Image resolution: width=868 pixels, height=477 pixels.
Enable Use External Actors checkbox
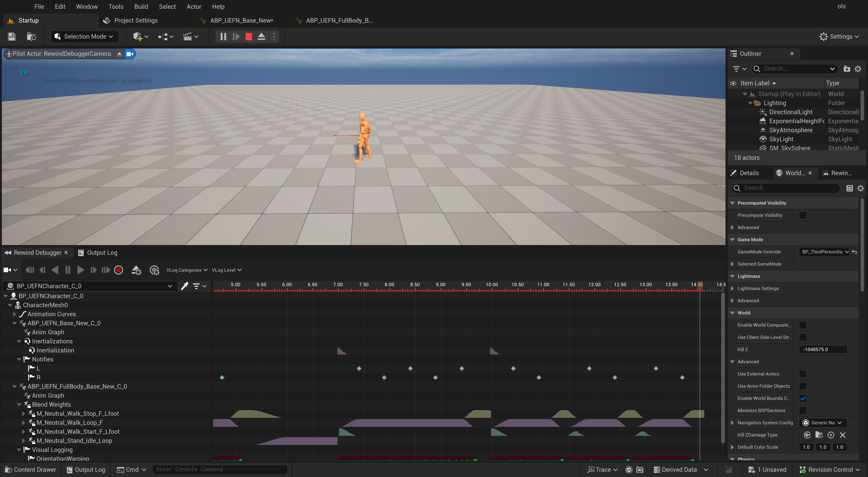pos(803,374)
